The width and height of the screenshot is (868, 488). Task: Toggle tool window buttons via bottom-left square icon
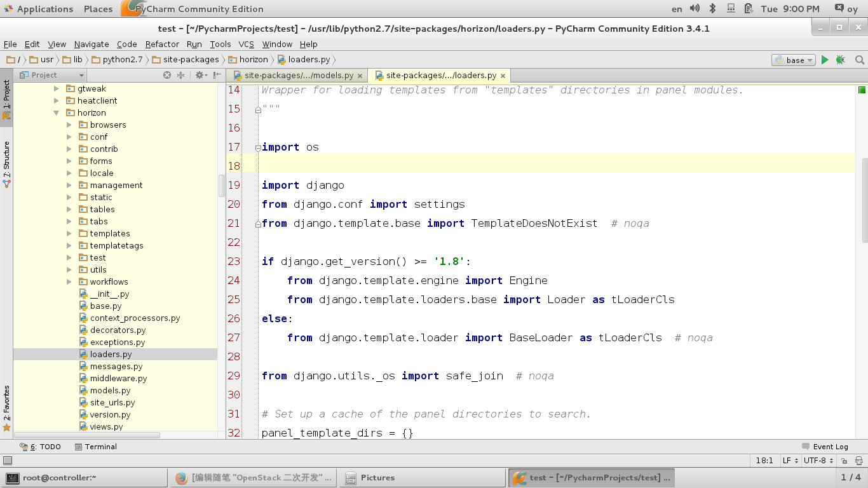(7, 461)
